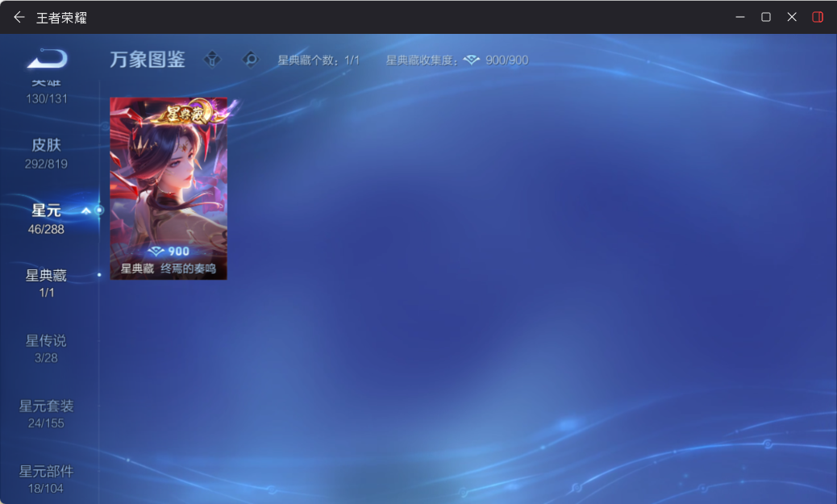The width and height of the screenshot is (837, 504).
Task: Select the 英雄 130/131 category
Action: tap(47, 92)
